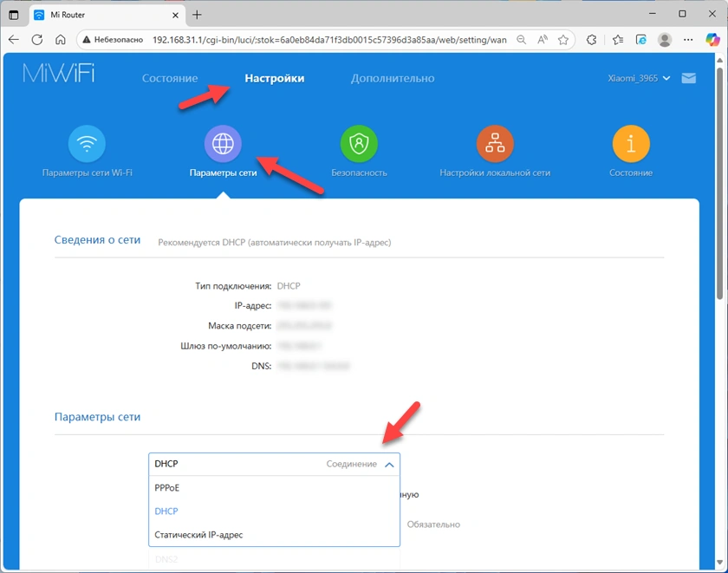Add page to favorites with star icon
The width and height of the screenshot is (728, 573).
(563, 40)
